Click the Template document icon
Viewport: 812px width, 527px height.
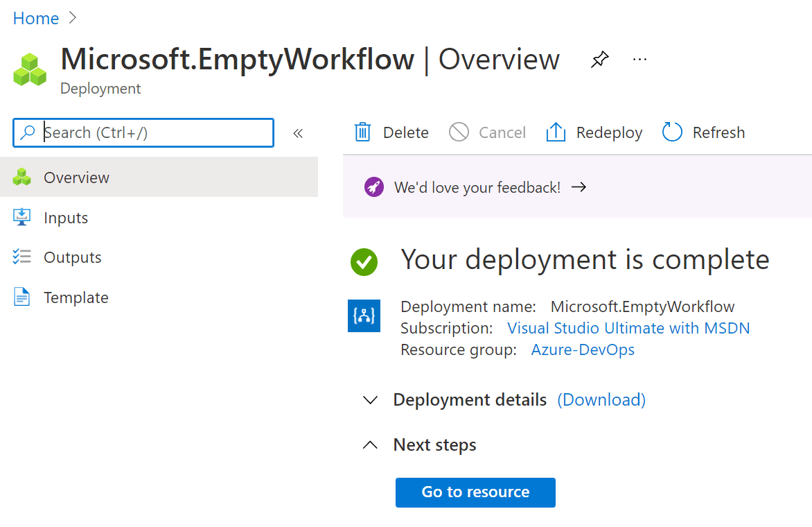(x=21, y=297)
